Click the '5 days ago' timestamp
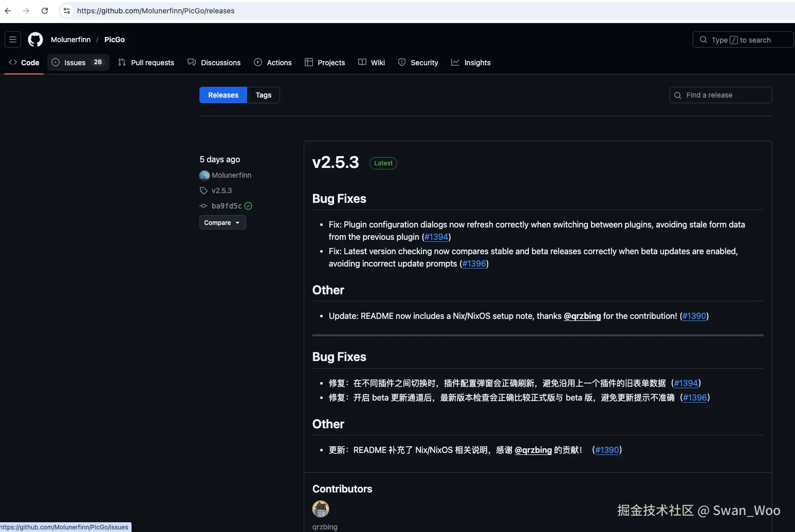The height and width of the screenshot is (532, 795). click(x=219, y=159)
